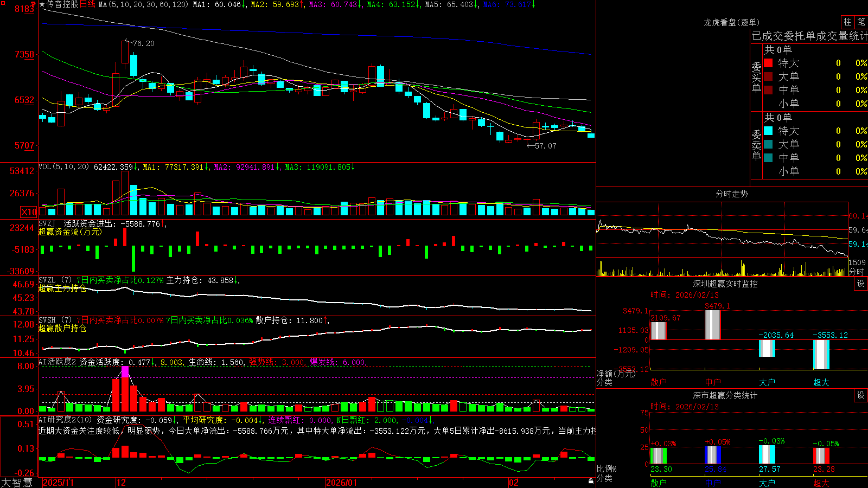Image resolution: width=868 pixels, height=488 pixels.
Task: Click 大户 ratio bar 27.57
Action: point(767,454)
